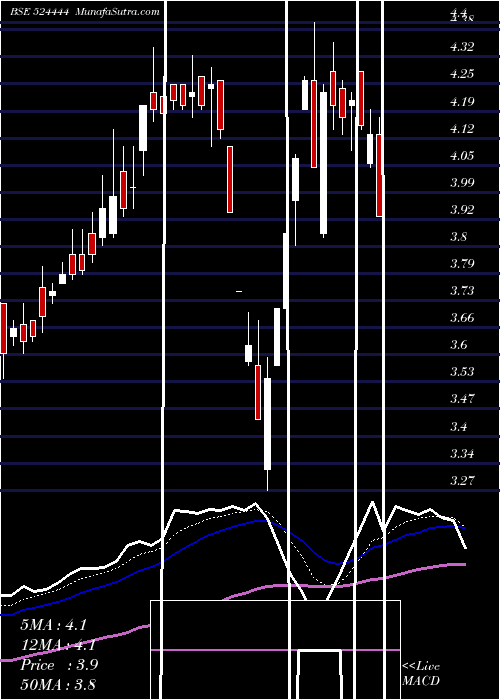
Task: Click the 4.05 price axis label
Action: (462, 155)
